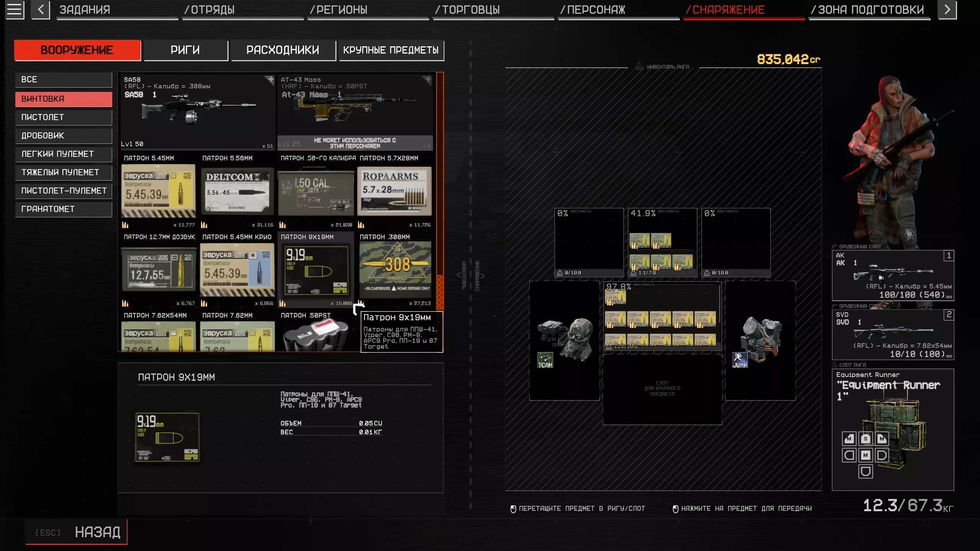Open weapon slot 1 AK panel

(x=892, y=275)
